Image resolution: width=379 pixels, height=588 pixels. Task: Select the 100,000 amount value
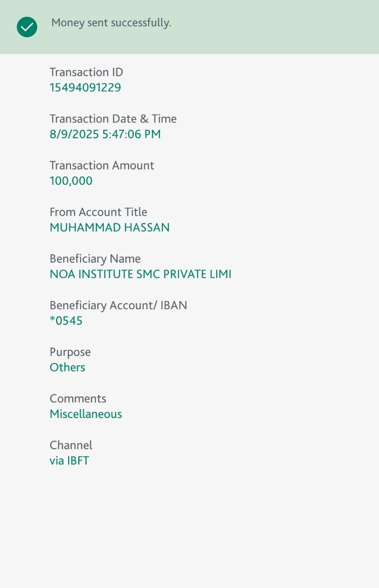71,181
